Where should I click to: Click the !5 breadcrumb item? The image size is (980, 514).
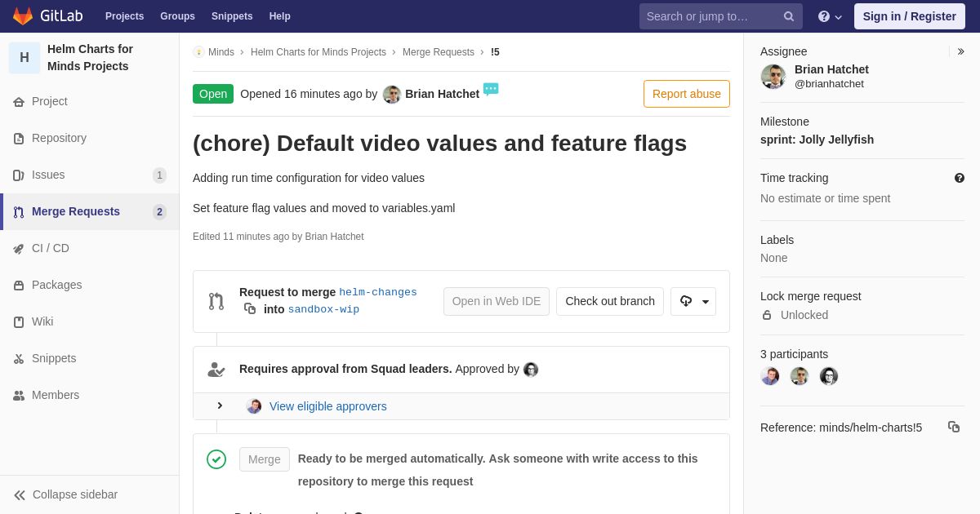pyautogui.click(x=495, y=52)
